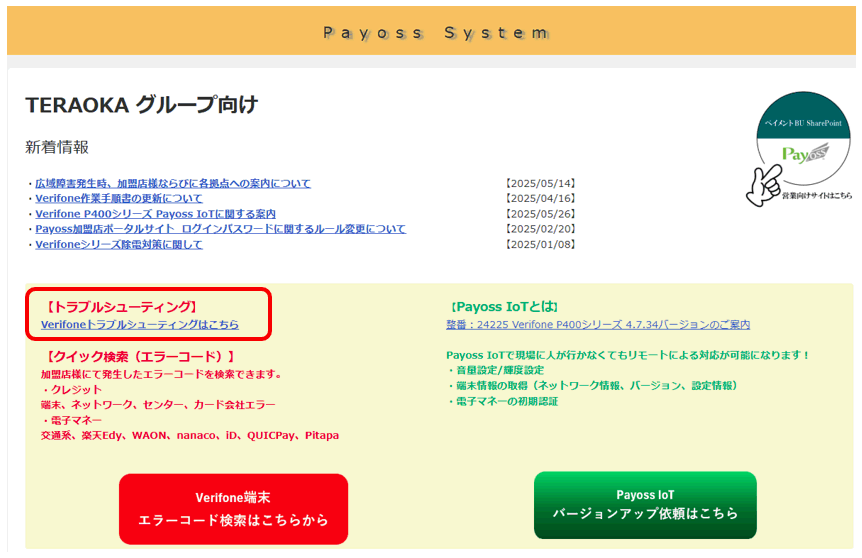The image size is (862, 558).
Task: Click the ・電子マネーの初期認証 bullet text
Action: pyautogui.click(x=502, y=401)
